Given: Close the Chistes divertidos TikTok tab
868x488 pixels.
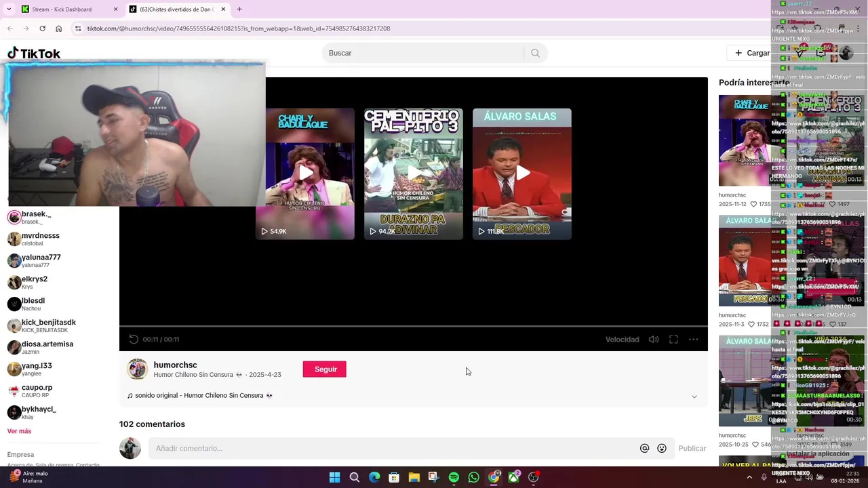Looking at the screenshot, I should pos(223,9).
